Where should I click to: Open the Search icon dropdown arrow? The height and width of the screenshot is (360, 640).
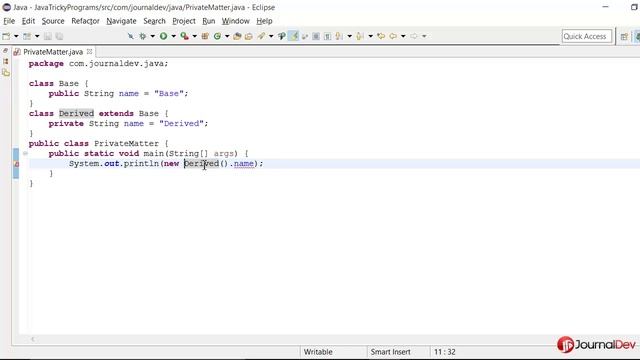tap(271, 36)
